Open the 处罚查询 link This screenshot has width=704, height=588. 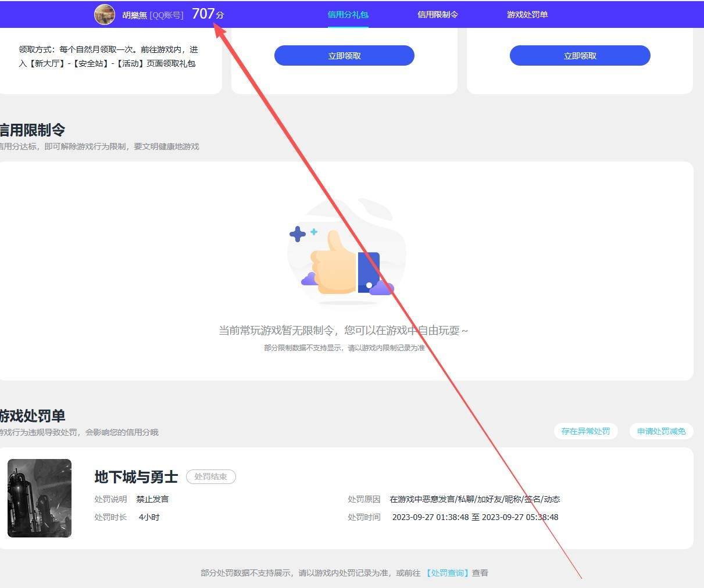447,573
